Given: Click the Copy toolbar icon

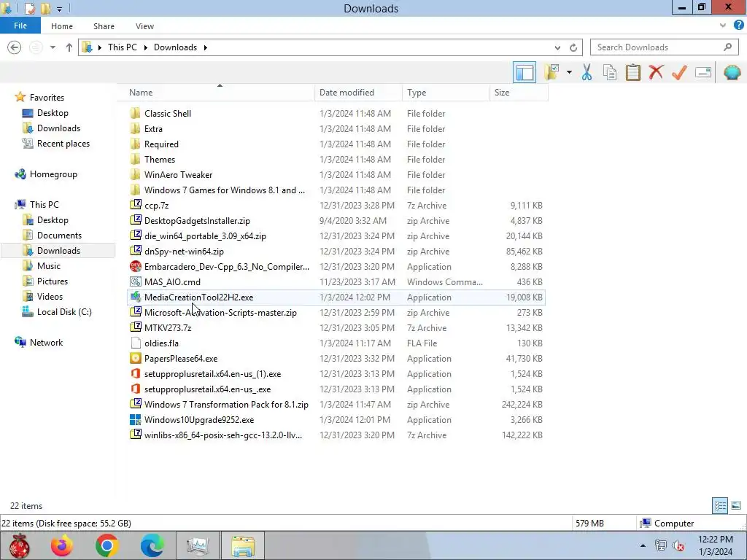Looking at the screenshot, I should tap(610, 72).
